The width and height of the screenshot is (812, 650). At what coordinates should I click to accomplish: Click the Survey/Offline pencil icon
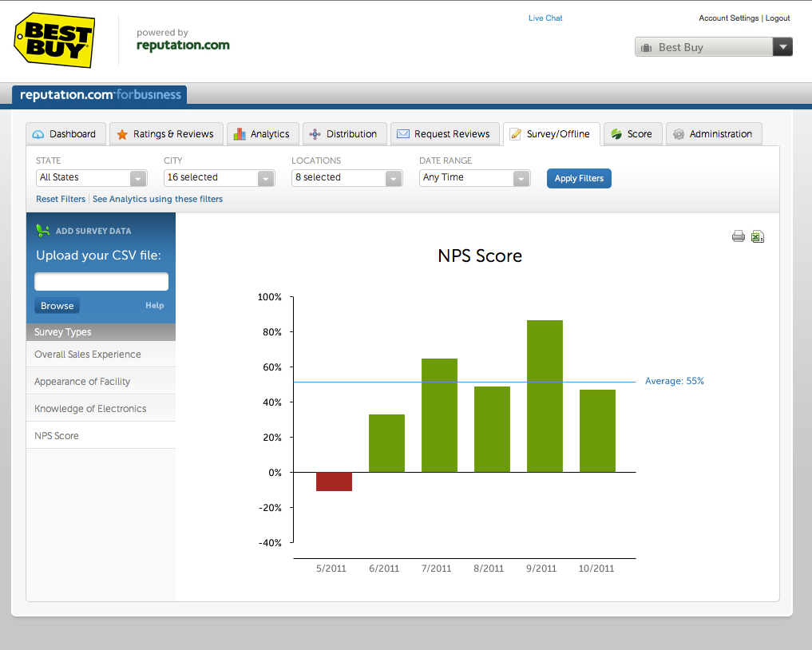point(516,134)
